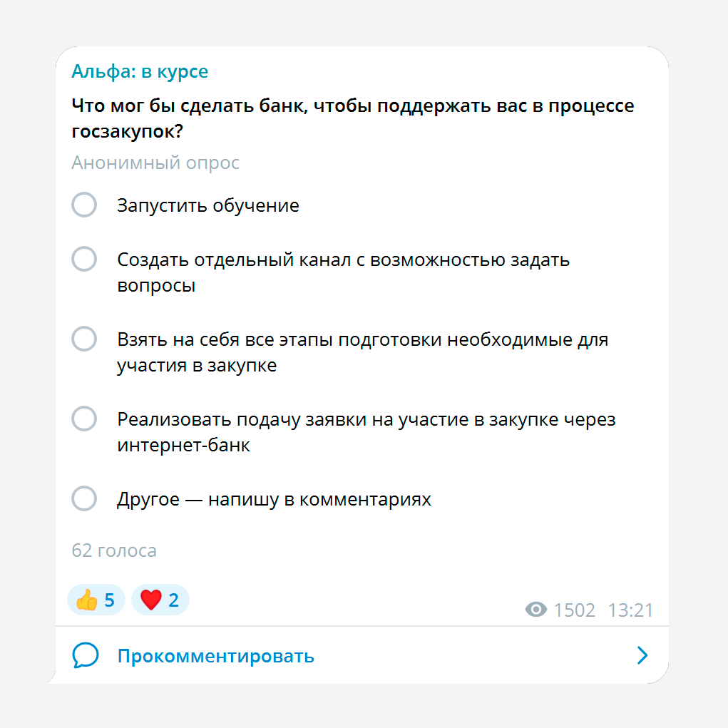Select the "Запустить обучение" radio option
The height and width of the screenshot is (728, 728).
pyautogui.click(x=84, y=205)
